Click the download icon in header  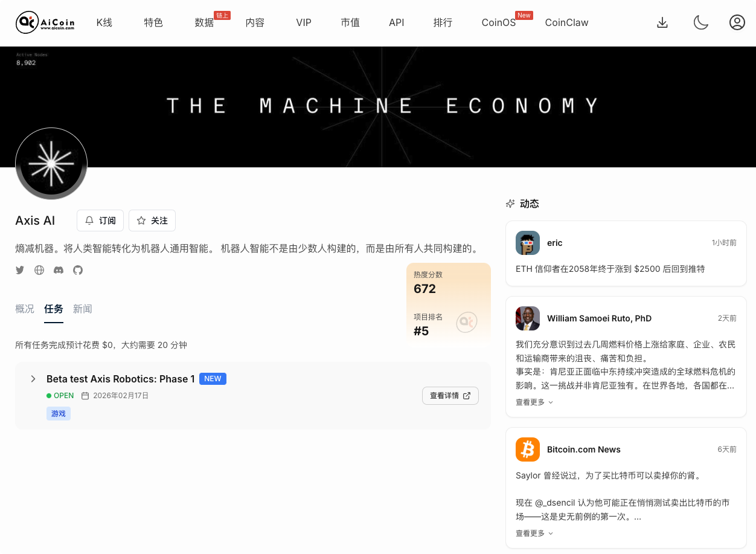662,22
